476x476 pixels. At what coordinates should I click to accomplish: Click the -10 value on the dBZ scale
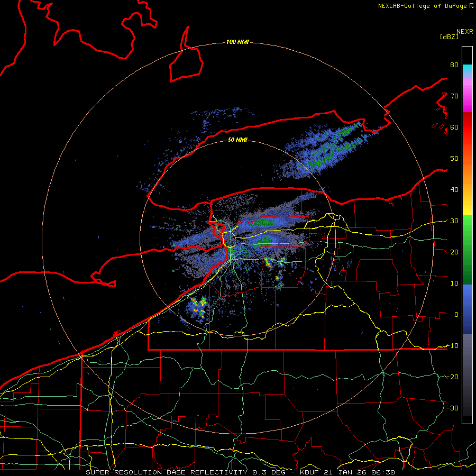[x=452, y=346]
